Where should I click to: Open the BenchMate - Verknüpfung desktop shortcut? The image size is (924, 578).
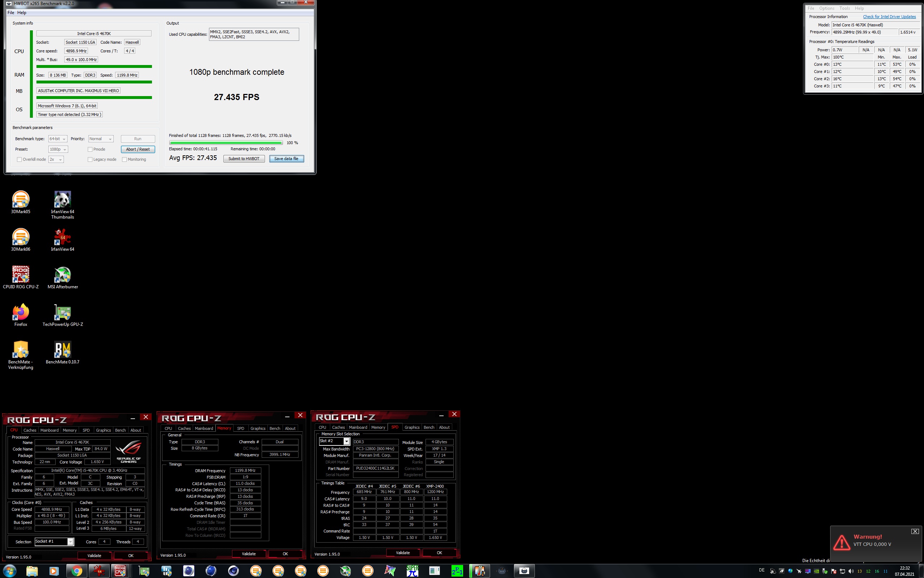point(21,355)
